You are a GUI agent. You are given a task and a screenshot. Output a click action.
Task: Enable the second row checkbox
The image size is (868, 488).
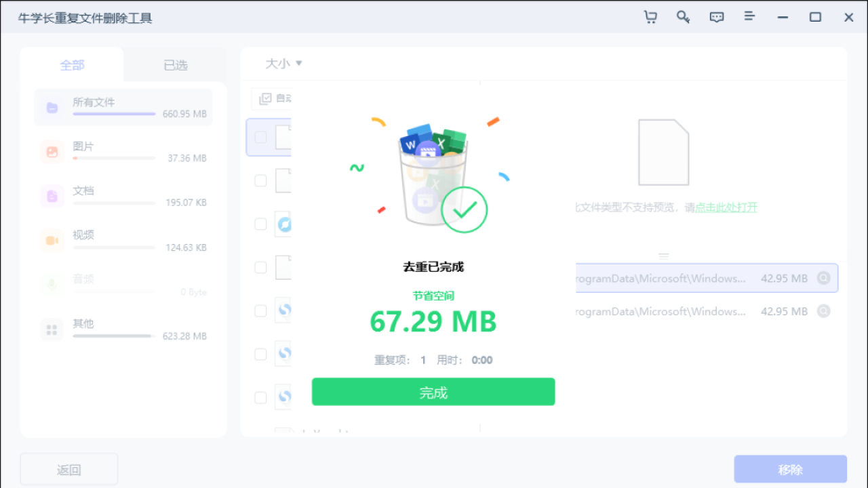point(260,180)
